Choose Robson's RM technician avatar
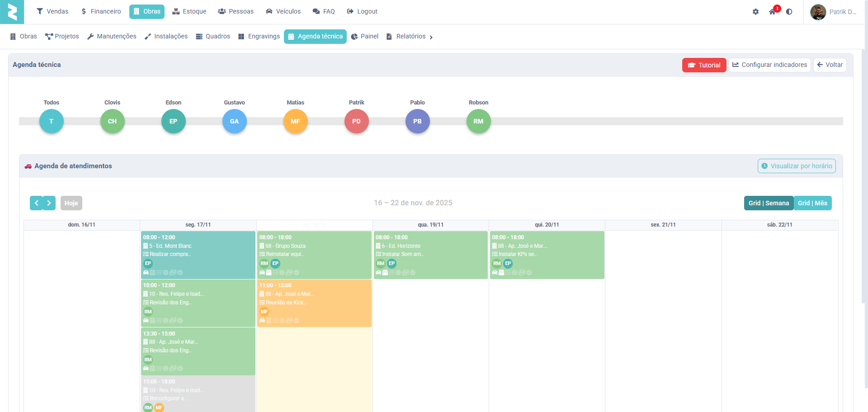This screenshot has width=868, height=412. [x=478, y=121]
